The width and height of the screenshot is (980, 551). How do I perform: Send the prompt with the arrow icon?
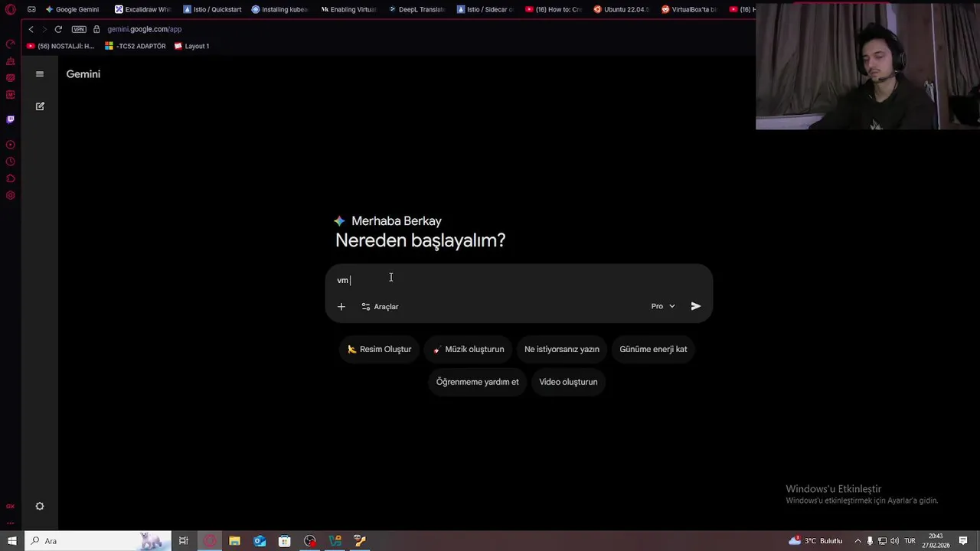[x=696, y=306]
